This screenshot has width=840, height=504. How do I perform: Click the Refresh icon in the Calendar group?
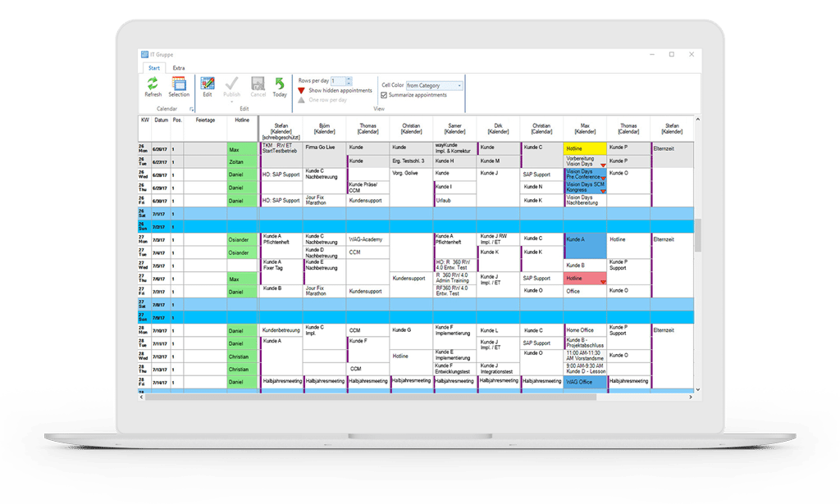[153, 82]
